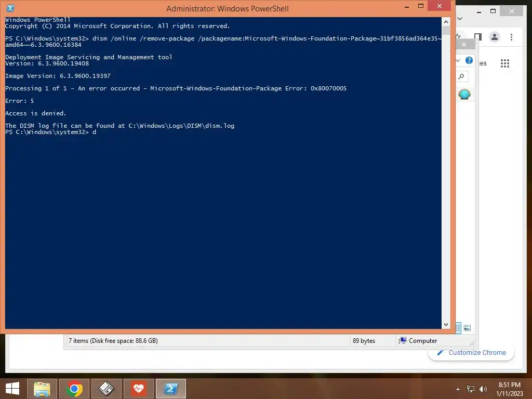Image resolution: width=532 pixels, height=399 pixels.
Task: Click '7 items (Disk free space: 88.6 GB)' text
Action: click(x=113, y=341)
